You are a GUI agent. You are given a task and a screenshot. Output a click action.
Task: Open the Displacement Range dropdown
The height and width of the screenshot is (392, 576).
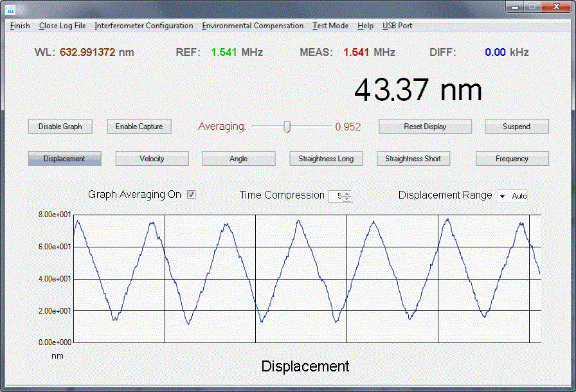(503, 196)
